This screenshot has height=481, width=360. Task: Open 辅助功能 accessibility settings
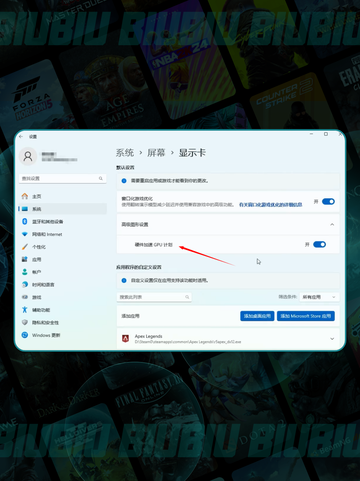pos(62,310)
